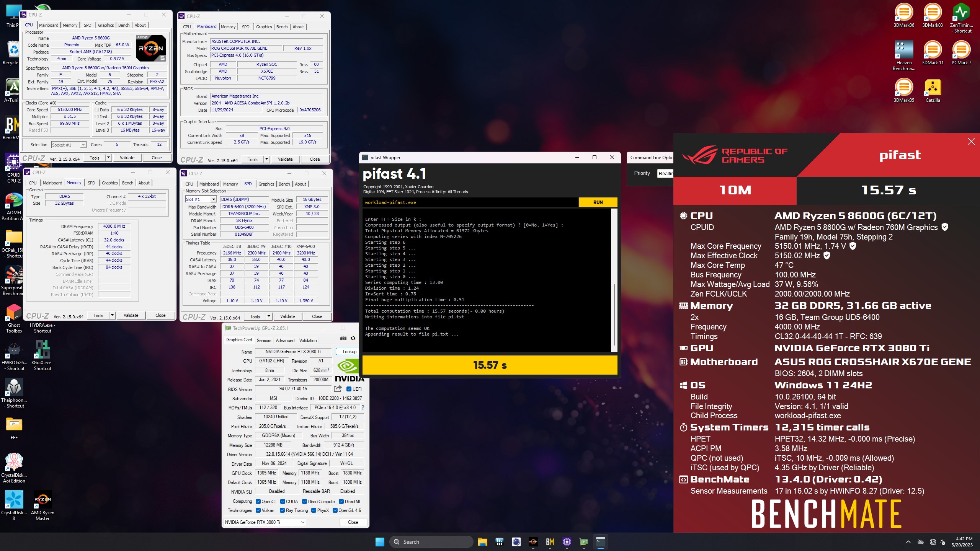This screenshot has width=980, height=551.
Task: Launch ZenTimings shortcut icon
Action: pyautogui.click(x=961, y=18)
